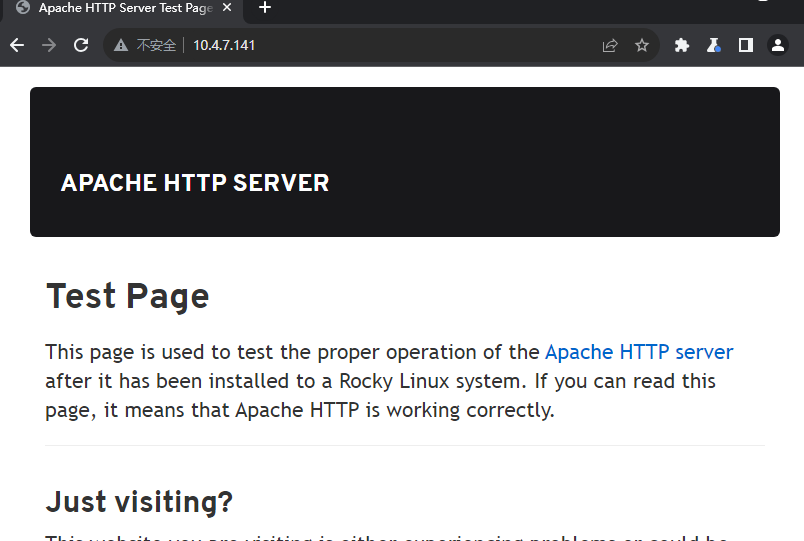Close the Apache HTTP Server Test Page tab

pos(227,7)
